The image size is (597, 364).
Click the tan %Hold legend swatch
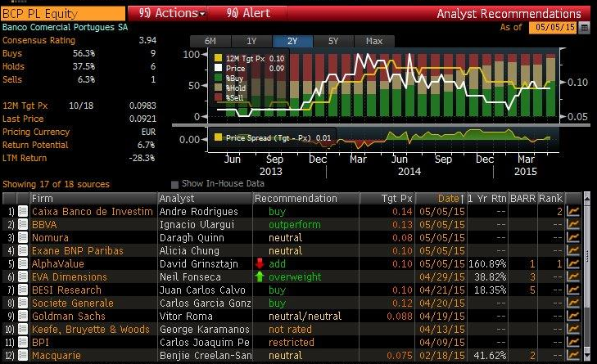pyautogui.click(x=218, y=88)
